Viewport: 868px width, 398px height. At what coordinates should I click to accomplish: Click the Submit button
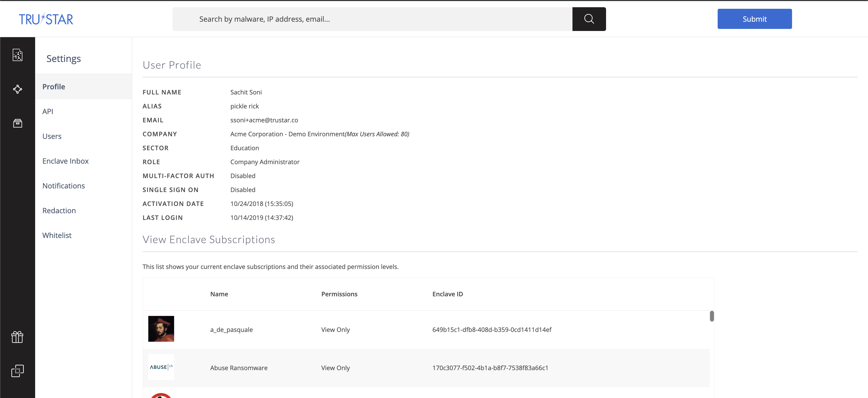point(754,19)
